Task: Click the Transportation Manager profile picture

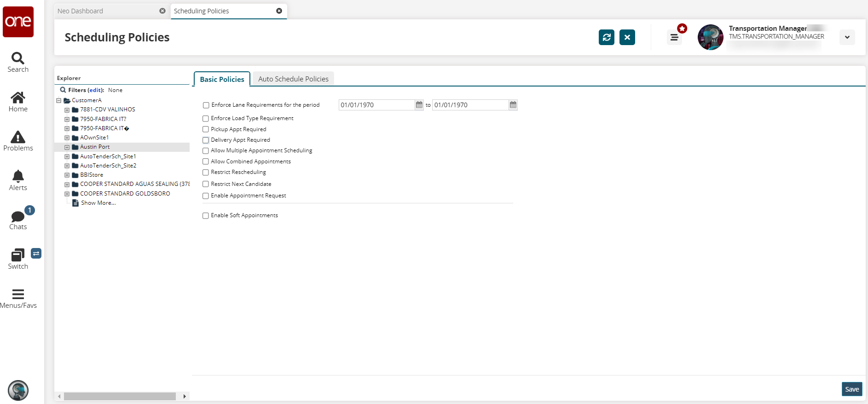Action: click(711, 37)
